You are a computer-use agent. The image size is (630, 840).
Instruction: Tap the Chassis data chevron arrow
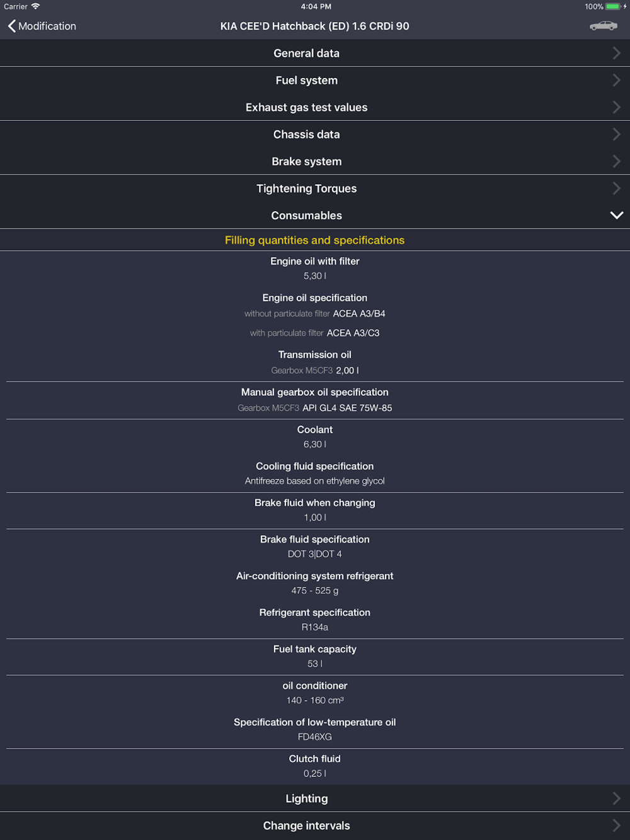(616, 135)
